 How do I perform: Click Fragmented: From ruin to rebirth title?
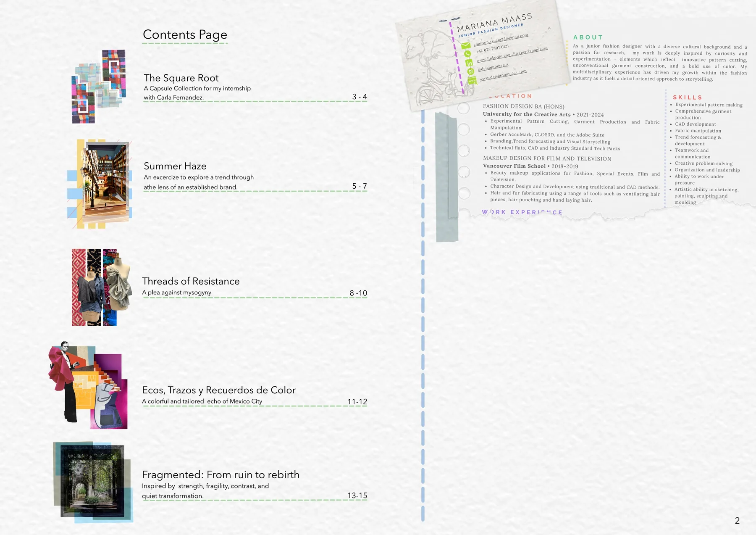pyautogui.click(x=220, y=474)
